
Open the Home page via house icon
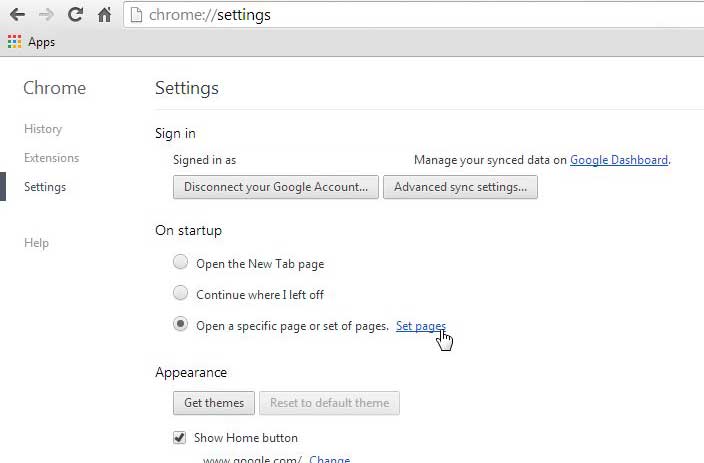[104, 14]
